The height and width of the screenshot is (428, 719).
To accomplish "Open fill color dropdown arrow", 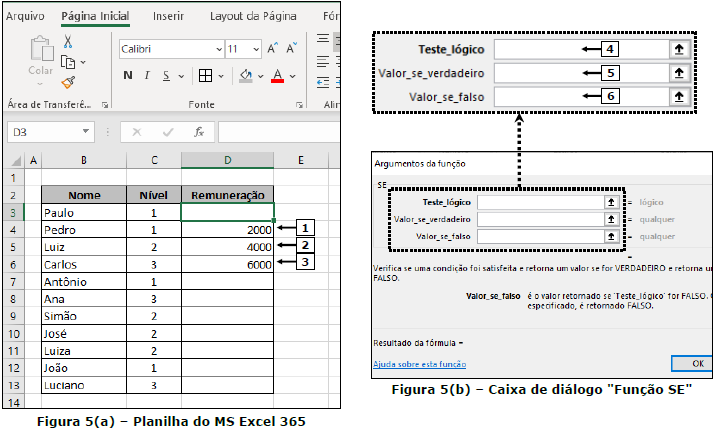I will click(260, 76).
